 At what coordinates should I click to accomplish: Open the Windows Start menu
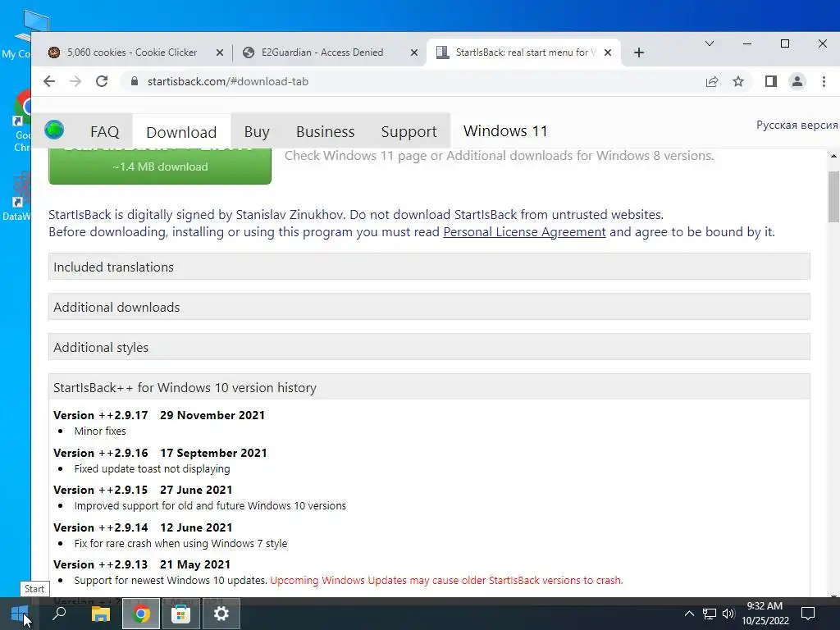click(x=20, y=614)
